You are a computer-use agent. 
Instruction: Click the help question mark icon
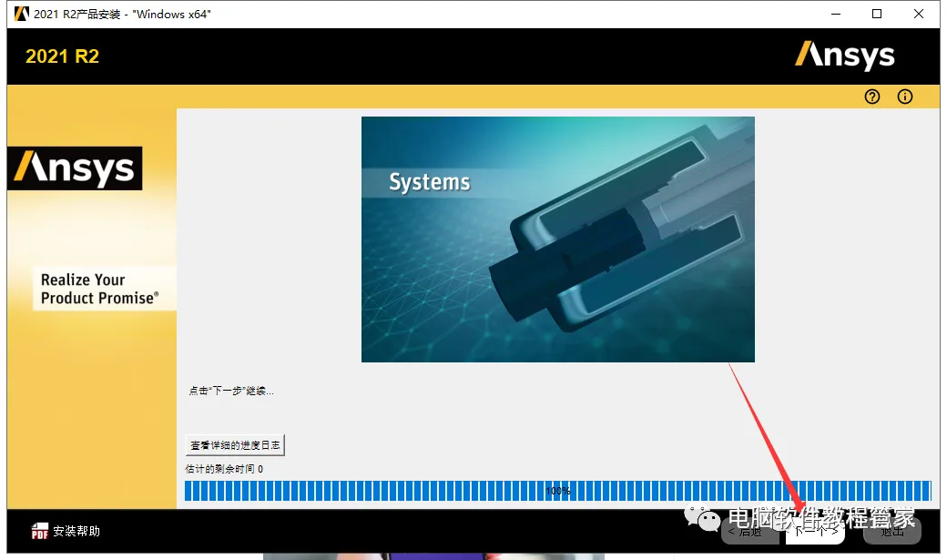click(x=872, y=97)
